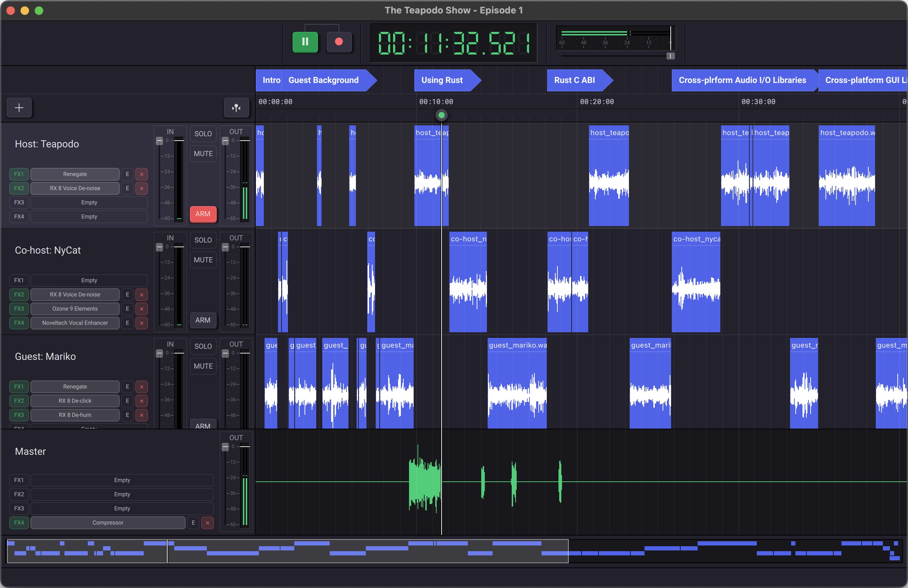Open the Noveltech Vocal Enhancer plugin

[75, 323]
